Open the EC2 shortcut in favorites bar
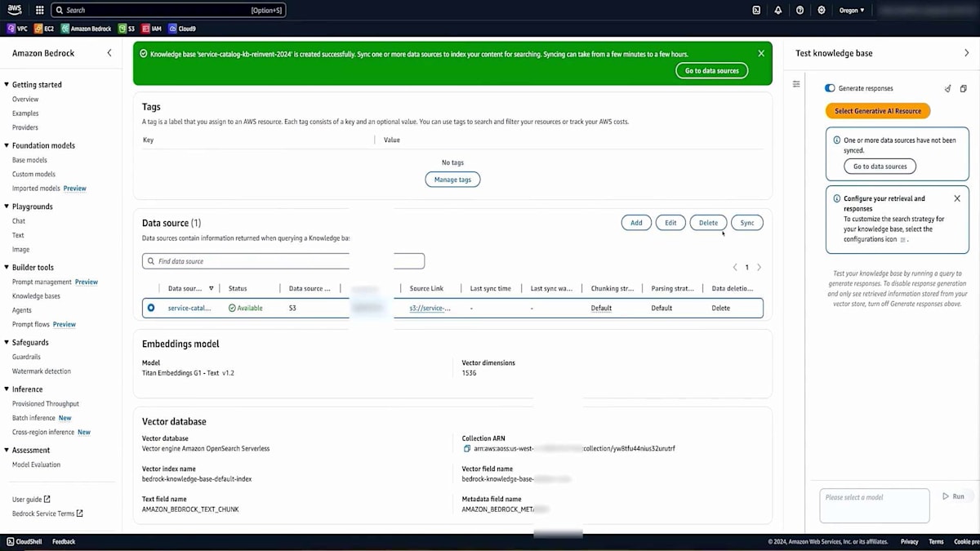 (44, 29)
